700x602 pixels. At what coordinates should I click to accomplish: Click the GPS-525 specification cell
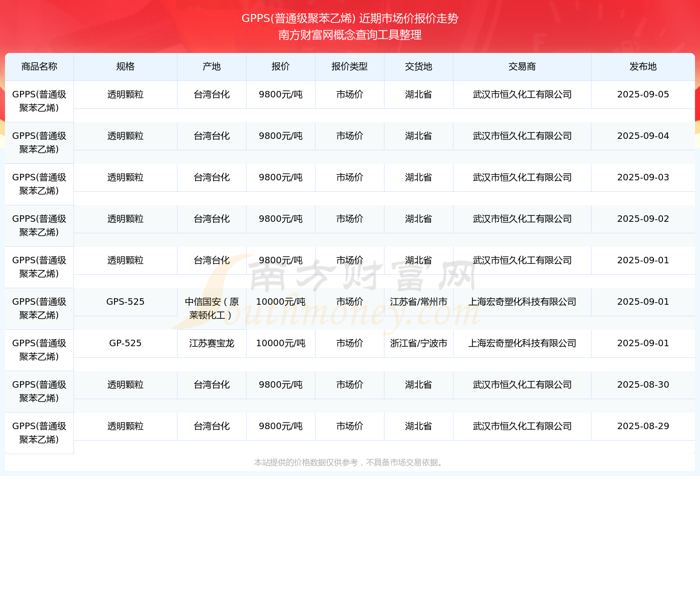point(125,302)
